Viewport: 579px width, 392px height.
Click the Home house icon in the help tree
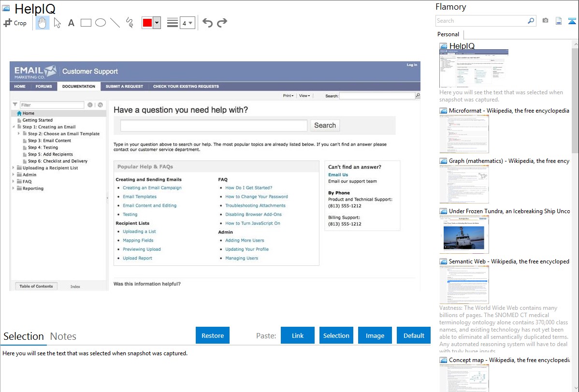click(x=19, y=114)
